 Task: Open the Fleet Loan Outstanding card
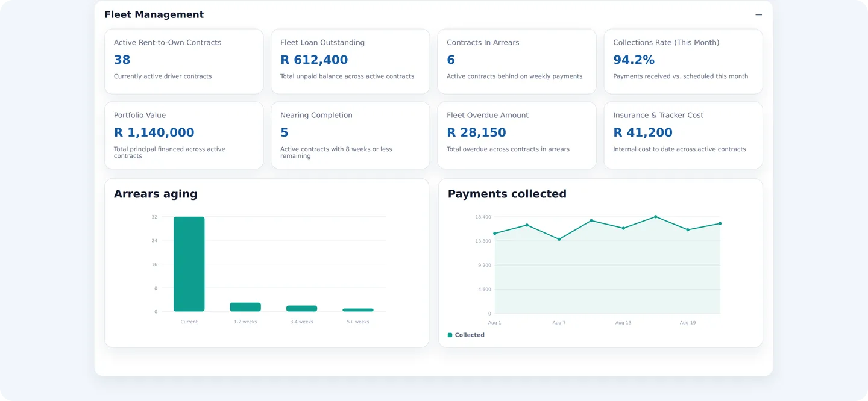coord(350,61)
